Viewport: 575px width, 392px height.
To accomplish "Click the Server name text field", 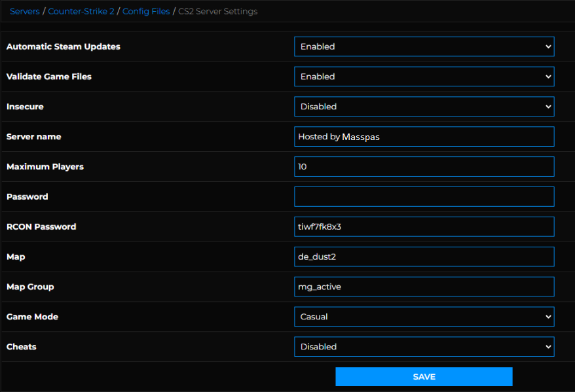I will (x=424, y=137).
